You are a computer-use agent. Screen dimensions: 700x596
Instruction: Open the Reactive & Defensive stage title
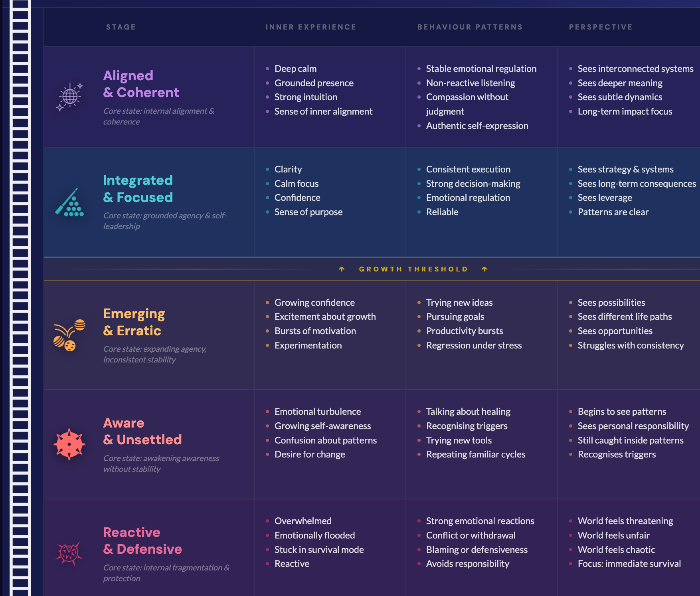pos(142,541)
